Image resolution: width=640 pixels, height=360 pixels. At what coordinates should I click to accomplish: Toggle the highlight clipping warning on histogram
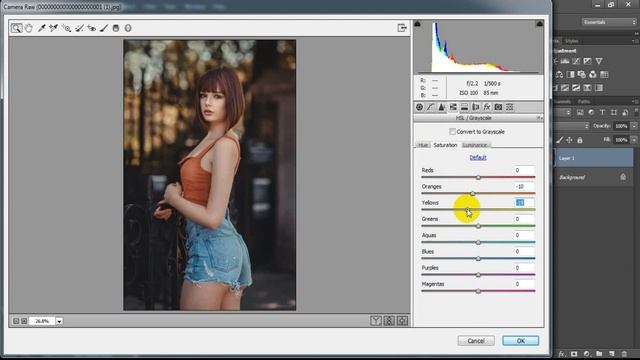pos(540,24)
